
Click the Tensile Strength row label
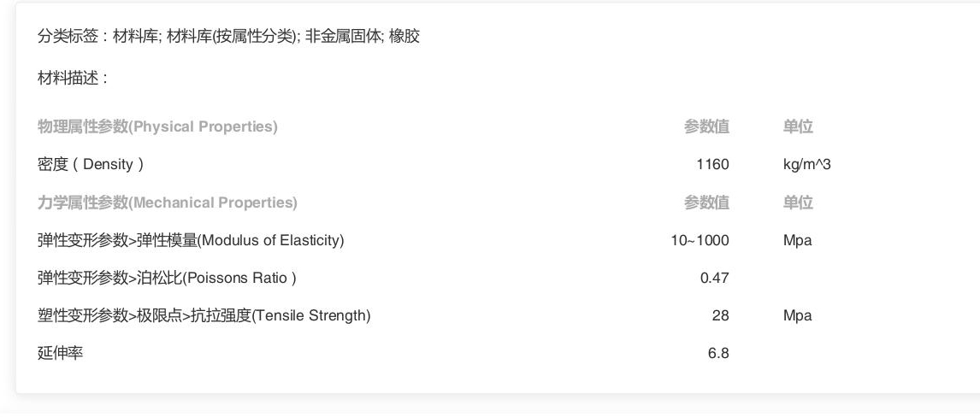click(x=204, y=316)
